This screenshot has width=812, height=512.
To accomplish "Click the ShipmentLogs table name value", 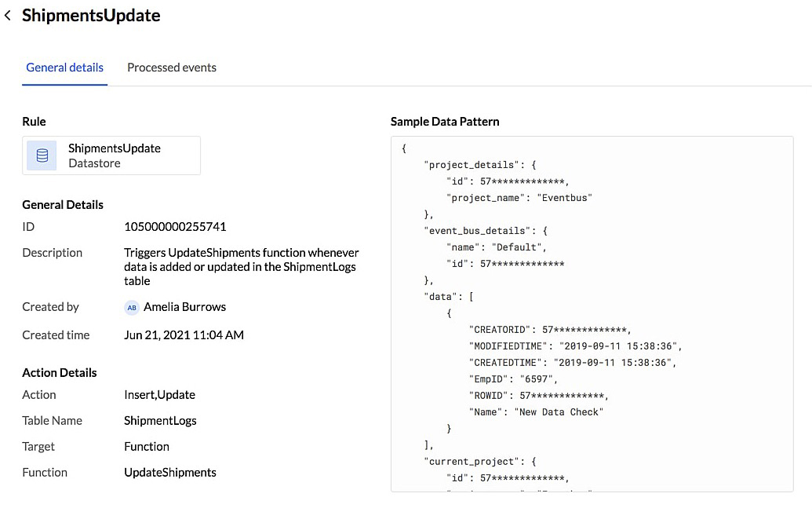I will point(160,421).
